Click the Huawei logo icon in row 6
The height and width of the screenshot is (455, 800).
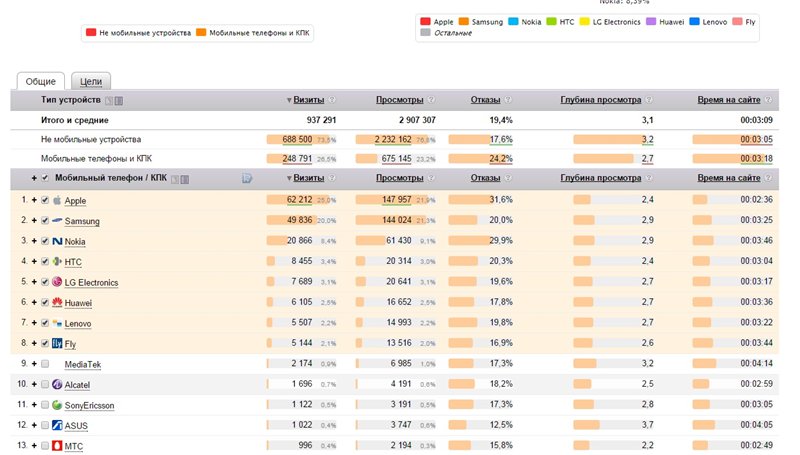pyautogui.click(x=57, y=303)
